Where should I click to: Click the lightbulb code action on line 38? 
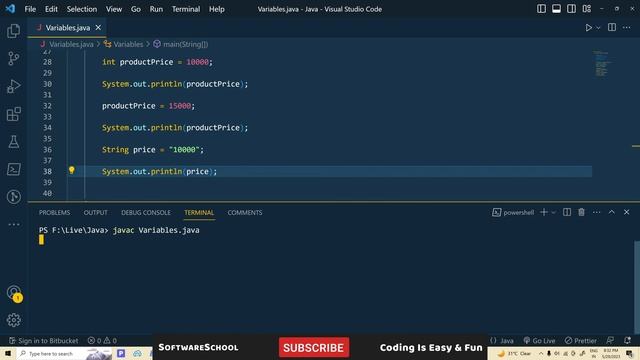[x=71, y=170]
